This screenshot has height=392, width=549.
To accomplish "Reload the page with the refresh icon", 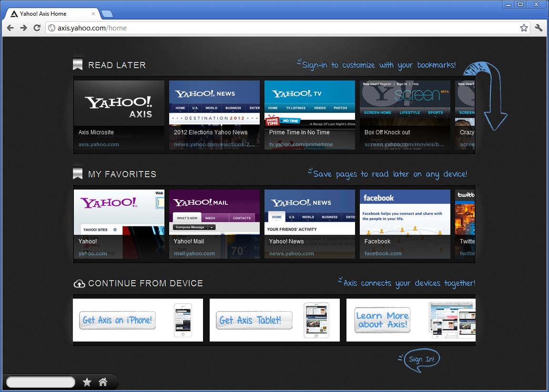I will pyautogui.click(x=37, y=28).
